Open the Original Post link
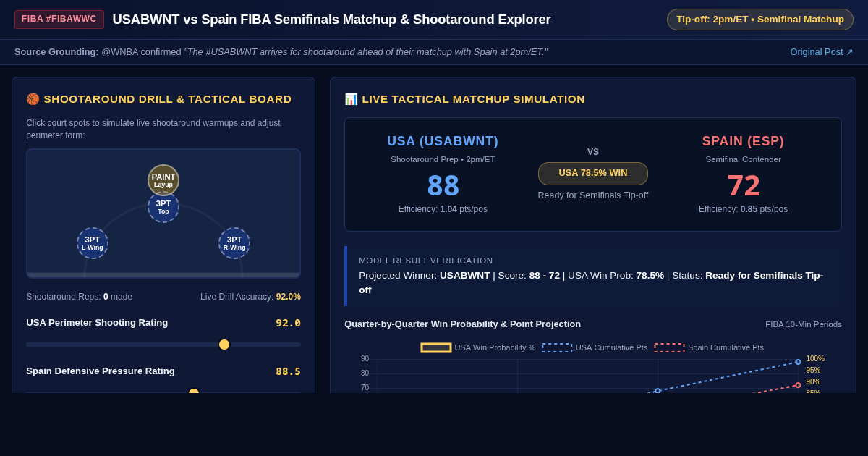The image size is (868, 456). 822,52
